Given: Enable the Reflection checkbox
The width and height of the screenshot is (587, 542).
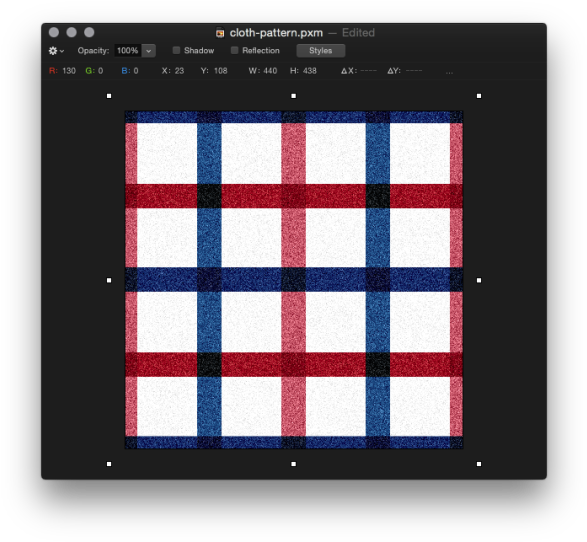Looking at the screenshot, I should (234, 50).
